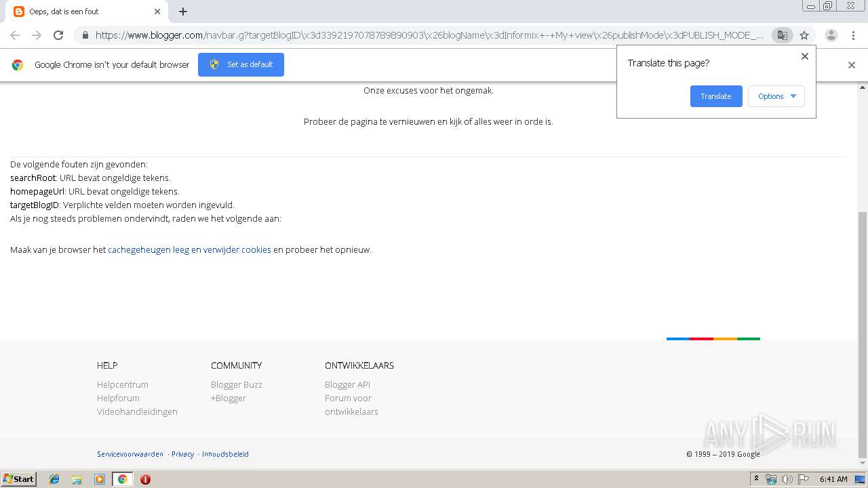Open Forum voor ontwikkelaars link
868x488 pixels.
coord(351,405)
